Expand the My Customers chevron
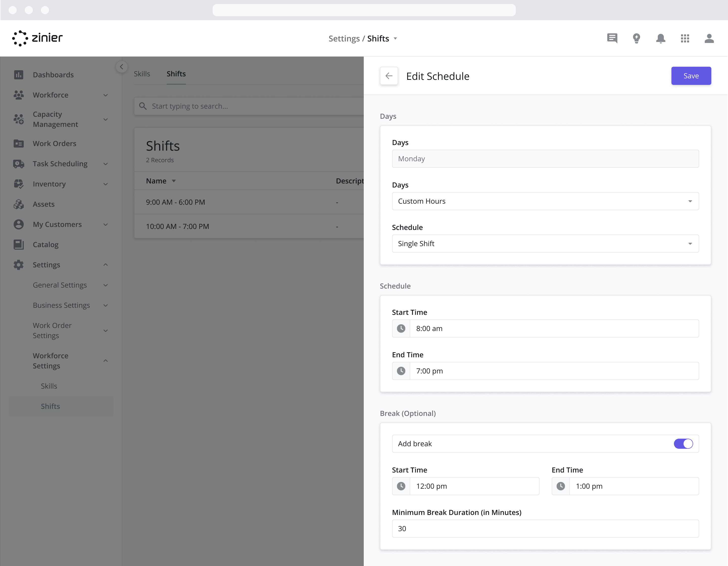 [106, 224]
